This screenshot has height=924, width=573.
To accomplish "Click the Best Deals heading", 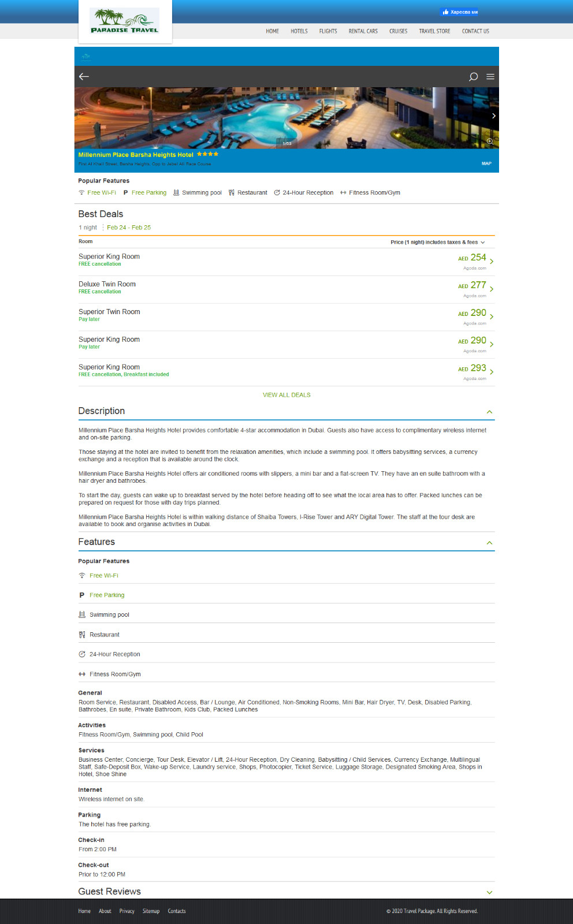I will pos(101,214).
